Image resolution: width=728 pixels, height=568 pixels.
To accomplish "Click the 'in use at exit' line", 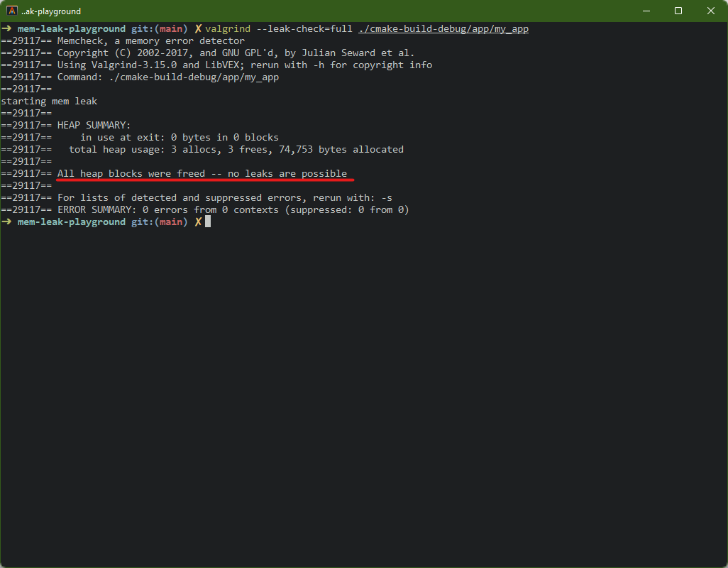I will pos(179,138).
